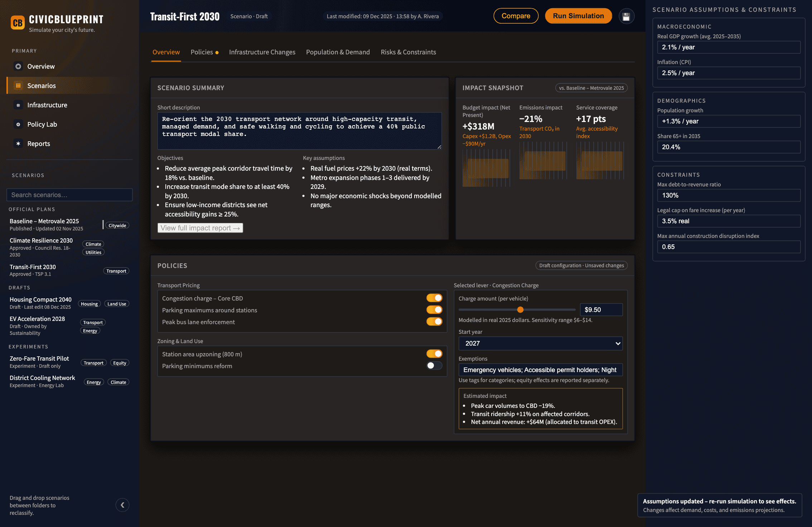Click the Policy Lab gear icon
812x527 pixels.
18,125
